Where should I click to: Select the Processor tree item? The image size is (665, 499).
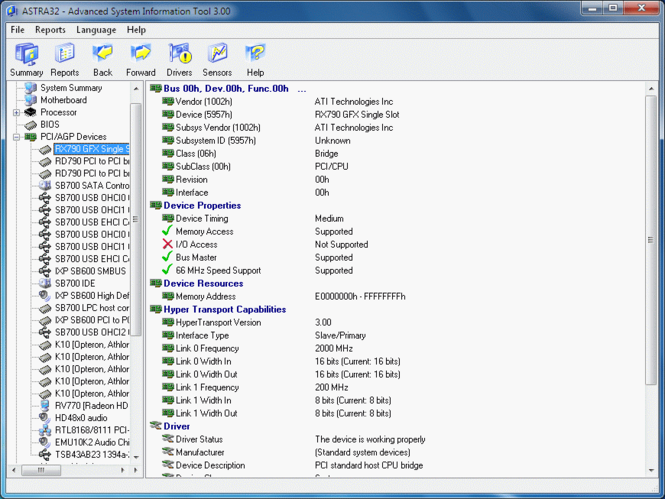point(59,112)
